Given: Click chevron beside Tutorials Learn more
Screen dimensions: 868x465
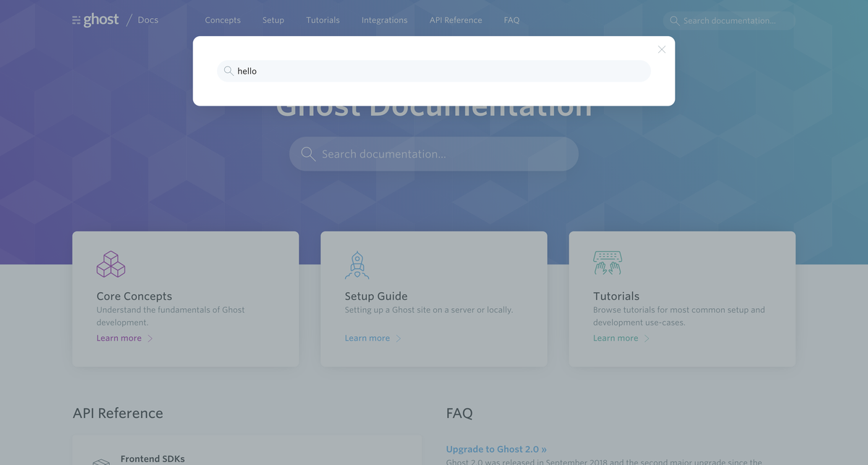Looking at the screenshot, I should click(x=647, y=338).
